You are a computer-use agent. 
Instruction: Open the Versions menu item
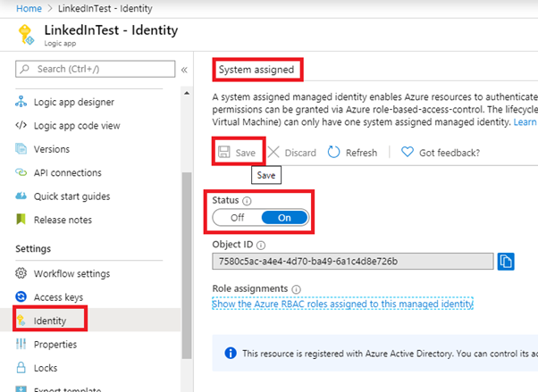(x=51, y=149)
